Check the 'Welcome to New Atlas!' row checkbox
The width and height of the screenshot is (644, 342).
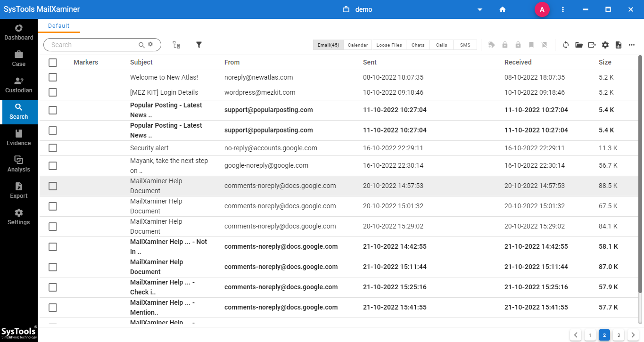point(53,77)
